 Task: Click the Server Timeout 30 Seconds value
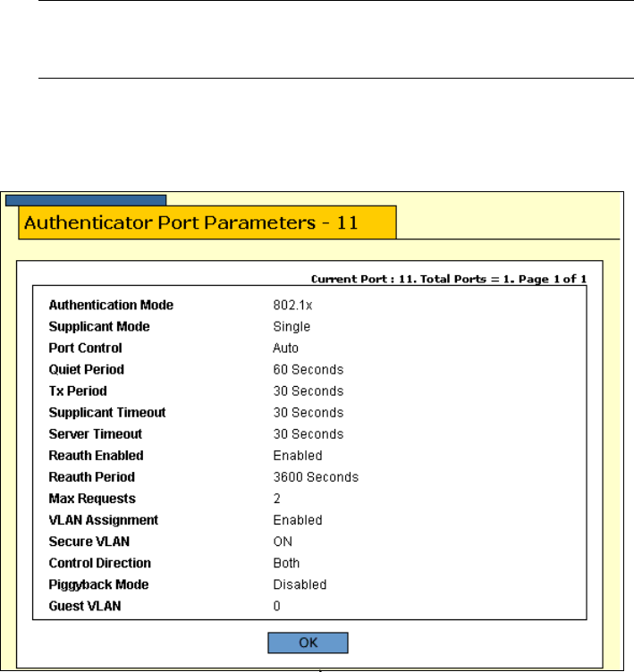click(309, 433)
